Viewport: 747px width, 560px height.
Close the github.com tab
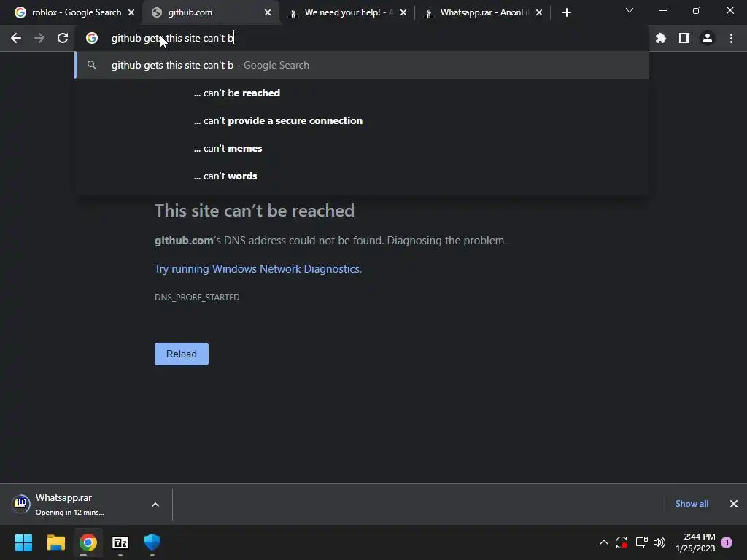click(x=268, y=12)
